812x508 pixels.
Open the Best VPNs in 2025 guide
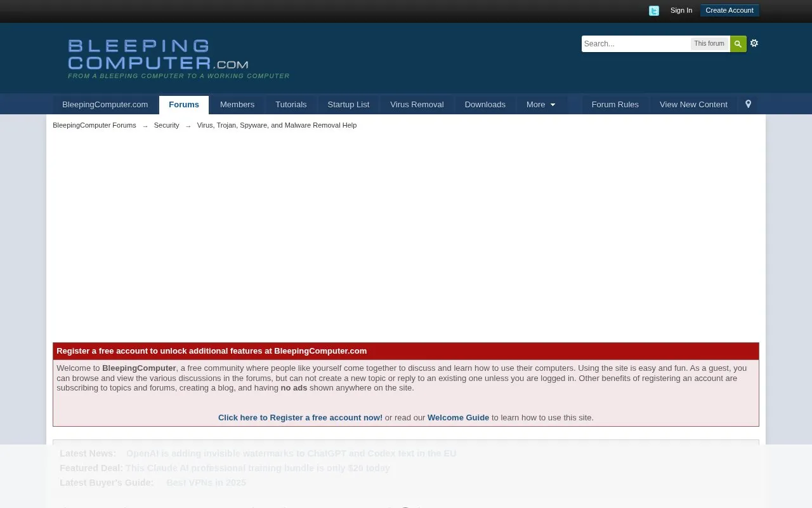click(206, 483)
